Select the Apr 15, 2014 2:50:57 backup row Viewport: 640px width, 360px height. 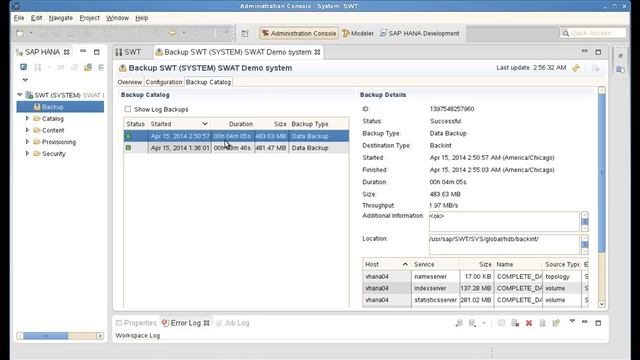click(x=236, y=136)
